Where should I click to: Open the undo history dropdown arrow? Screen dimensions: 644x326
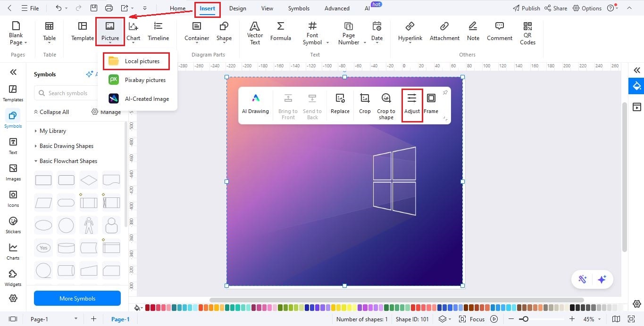coord(67,8)
